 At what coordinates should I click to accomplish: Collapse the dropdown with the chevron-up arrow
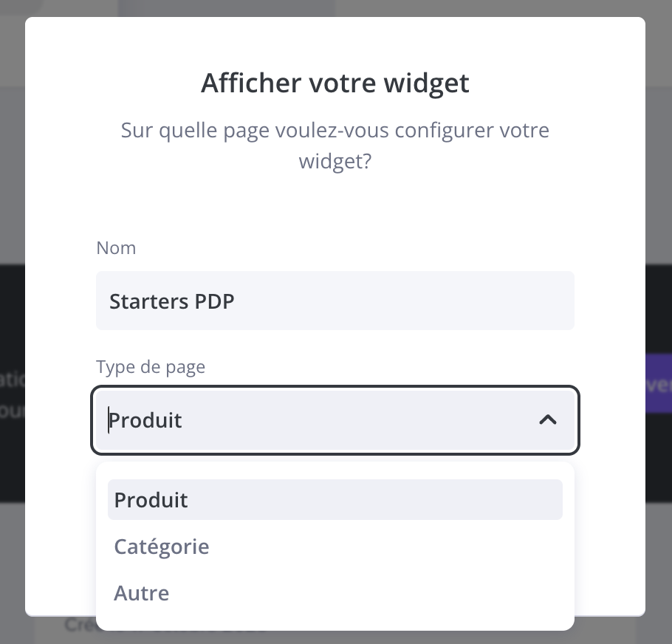click(x=547, y=420)
